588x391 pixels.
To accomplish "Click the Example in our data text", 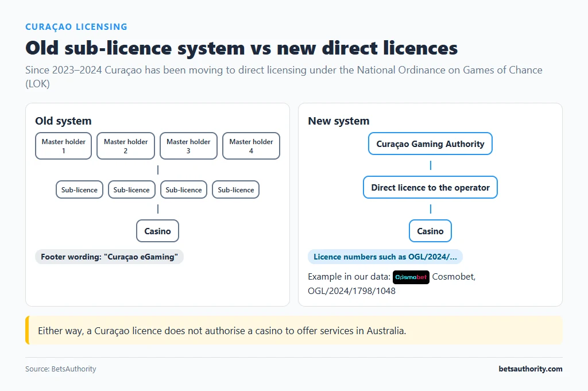I will tap(349, 277).
